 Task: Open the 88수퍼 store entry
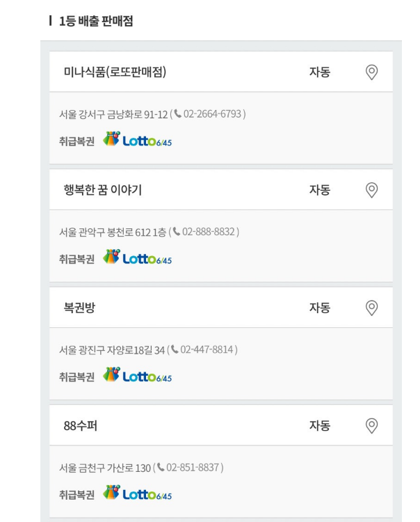coord(80,425)
